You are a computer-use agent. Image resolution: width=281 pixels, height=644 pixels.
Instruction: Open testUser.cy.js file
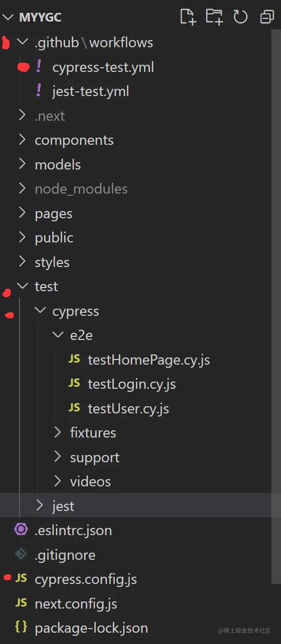[128, 409]
